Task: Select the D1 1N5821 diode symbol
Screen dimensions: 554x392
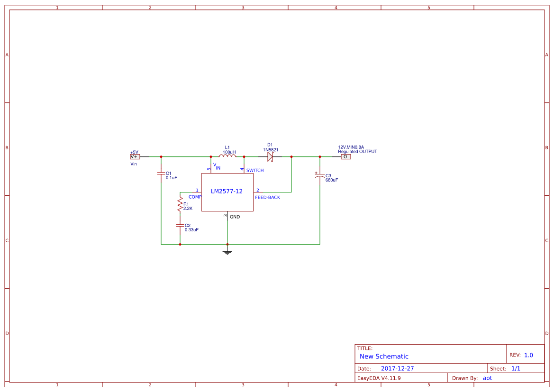Action: coord(270,156)
